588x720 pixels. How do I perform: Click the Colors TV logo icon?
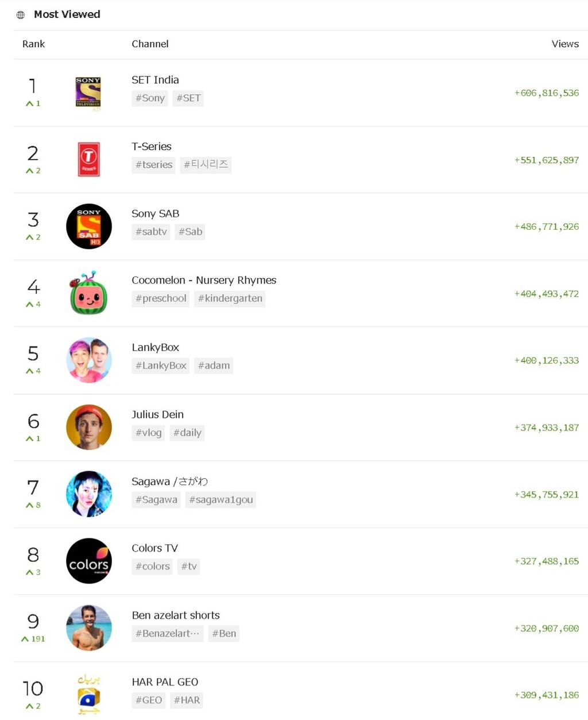[88, 561]
